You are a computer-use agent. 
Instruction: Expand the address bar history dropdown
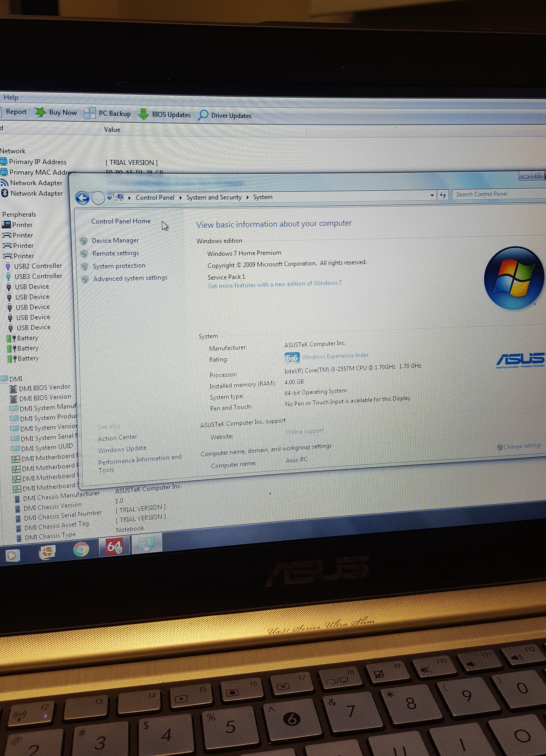pyautogui.click(x=432, y=195)
